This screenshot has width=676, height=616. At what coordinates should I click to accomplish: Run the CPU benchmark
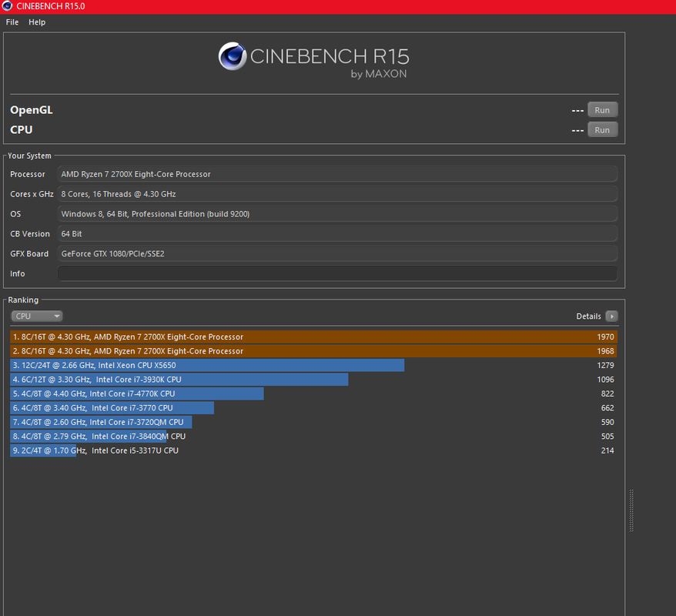pos(602,130)
